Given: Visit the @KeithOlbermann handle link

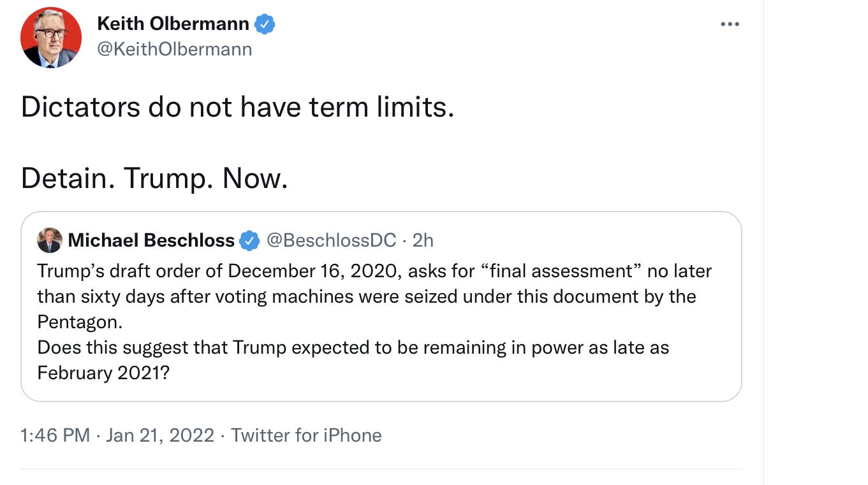Looking at the screenshot, I should pos(174,49).
